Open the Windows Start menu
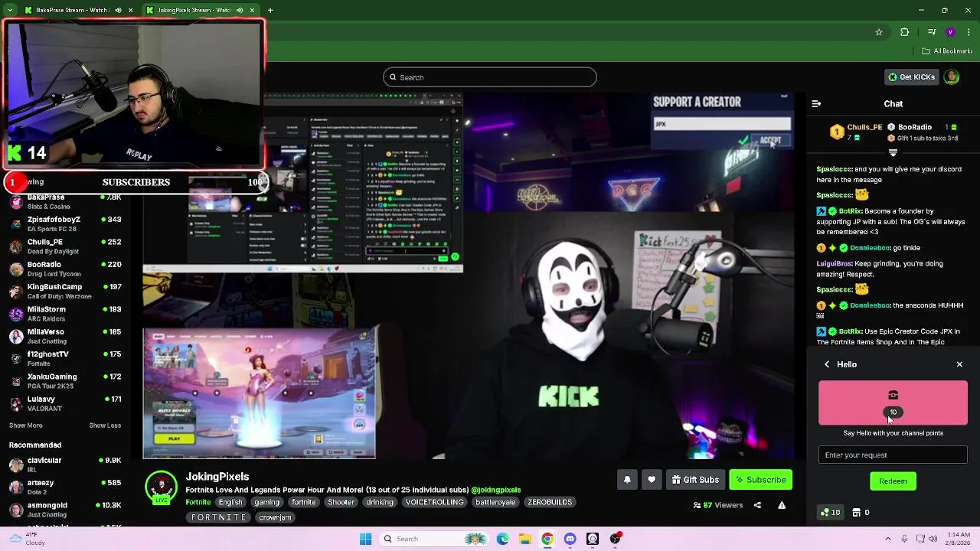Viewport: 980px width, 551px height. point(365,539)
